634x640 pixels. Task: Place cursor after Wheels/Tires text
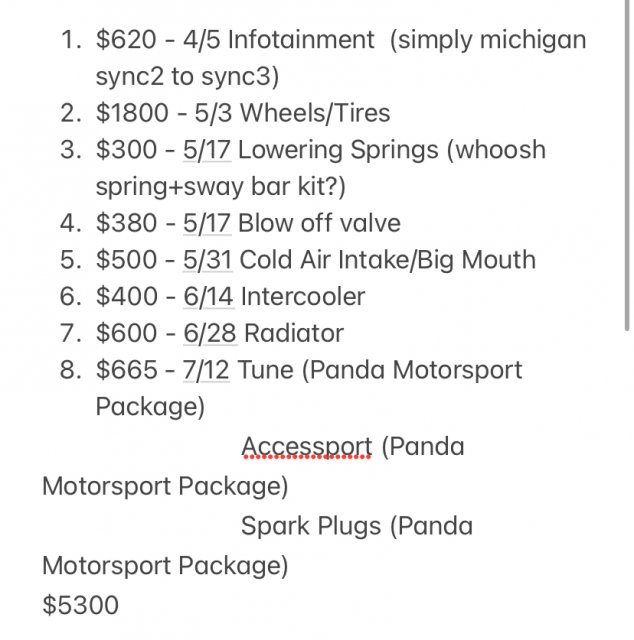[391, 113]
